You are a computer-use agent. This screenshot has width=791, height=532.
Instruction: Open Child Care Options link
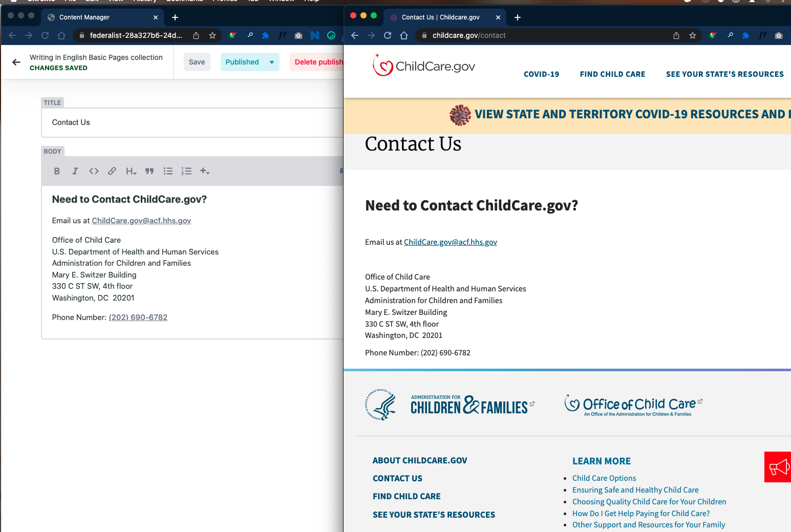(604, 478)
